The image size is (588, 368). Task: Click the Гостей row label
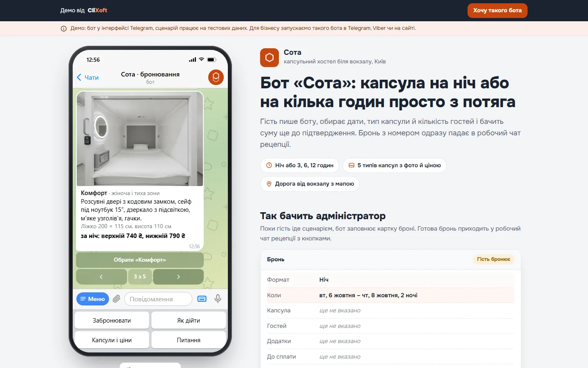[277, 326]
